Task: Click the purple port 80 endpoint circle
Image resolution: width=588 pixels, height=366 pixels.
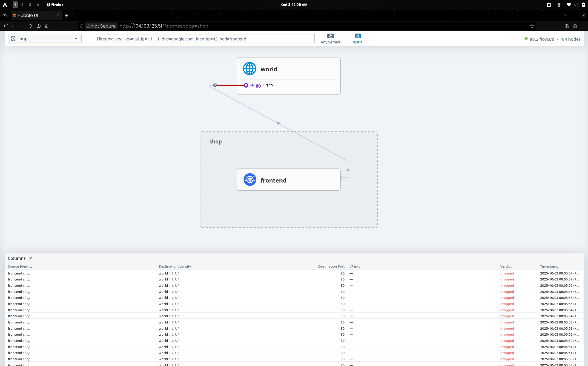Action: click(x=246, y=85)
